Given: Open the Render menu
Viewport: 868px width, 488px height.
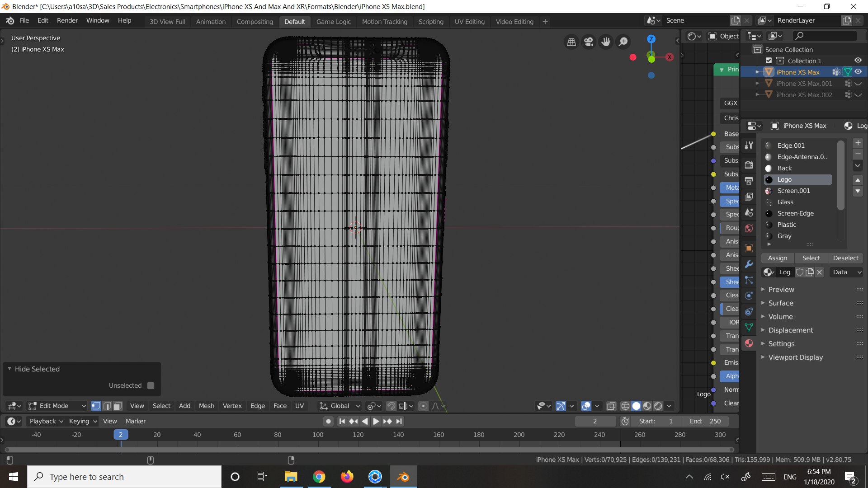Looking at the screenshot, I should point(67,20).
